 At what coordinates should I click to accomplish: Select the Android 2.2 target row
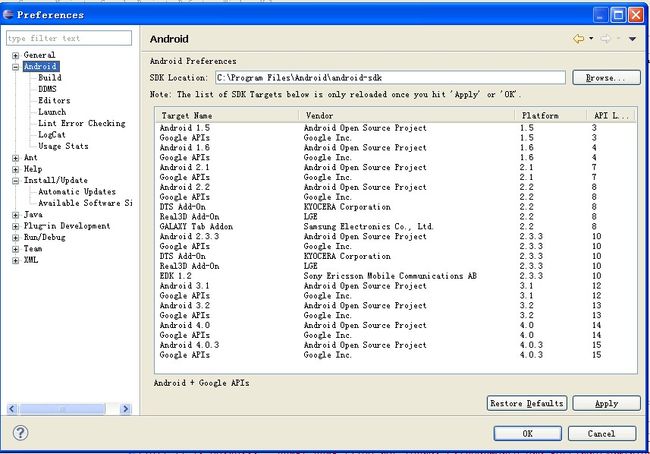(x=396, y=187)
